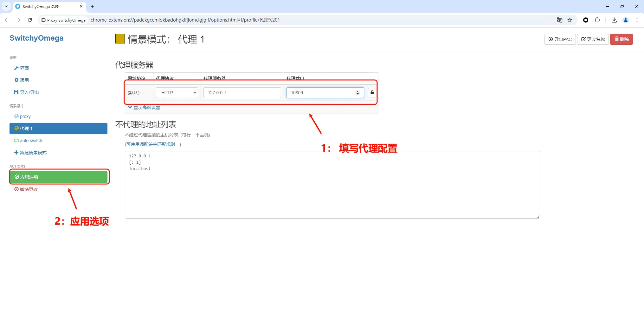The width and height of the screenshot is (644, 323).
Task: Open 导入/导出 import export page
Action: point(27,92)
